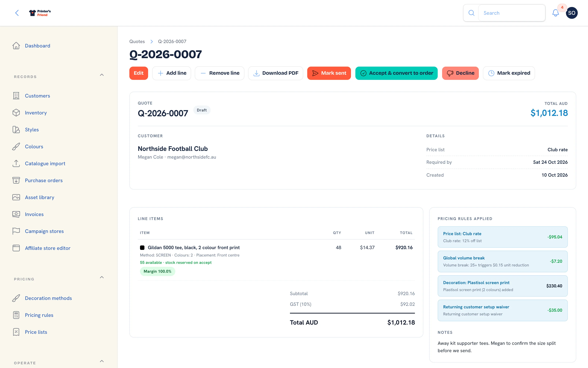
Task: Decline the quote
Action: pyautogui.click(x=460, y=73)
